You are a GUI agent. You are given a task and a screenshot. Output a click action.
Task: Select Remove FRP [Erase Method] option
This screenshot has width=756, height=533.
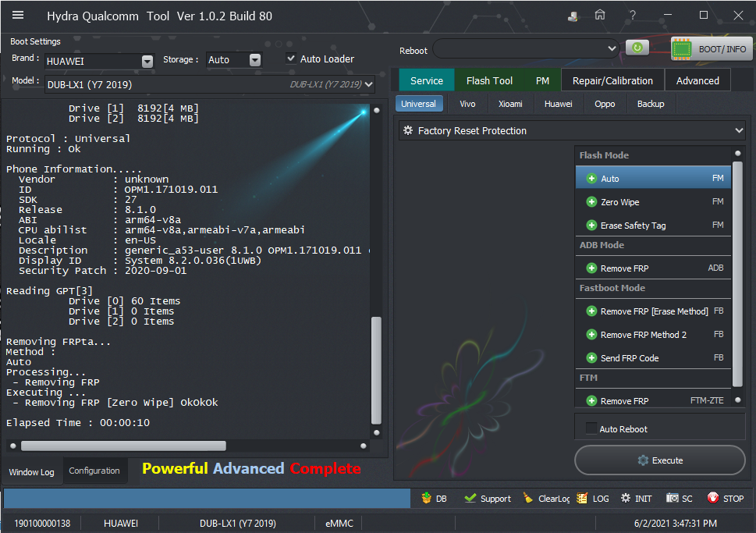pyautogui.click(x=653, y=311)
